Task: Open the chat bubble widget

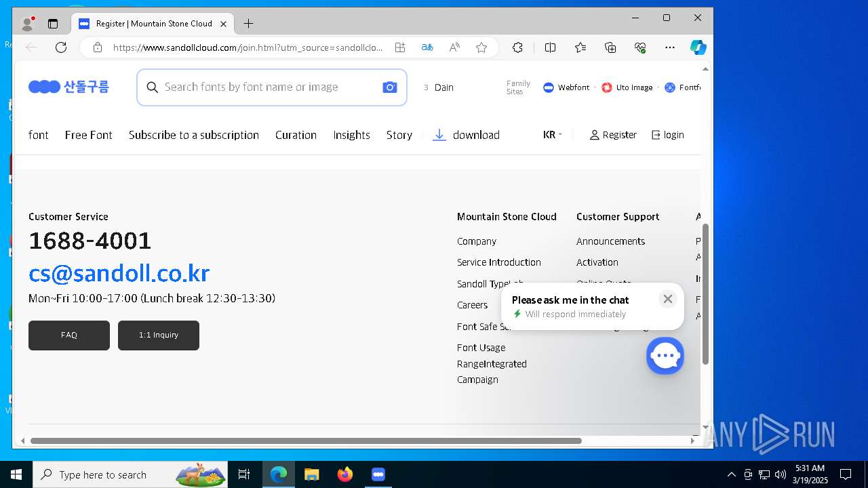Action: click(665, 355)
